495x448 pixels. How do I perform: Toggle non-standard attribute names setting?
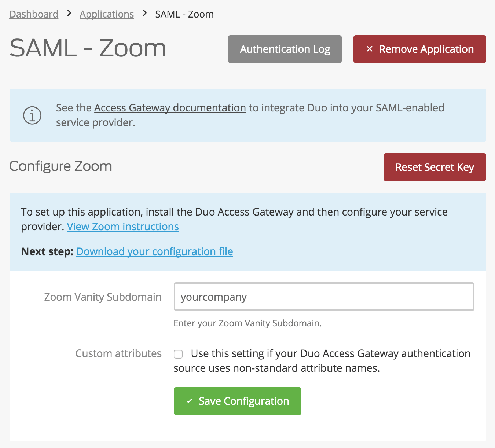point(178,354)
